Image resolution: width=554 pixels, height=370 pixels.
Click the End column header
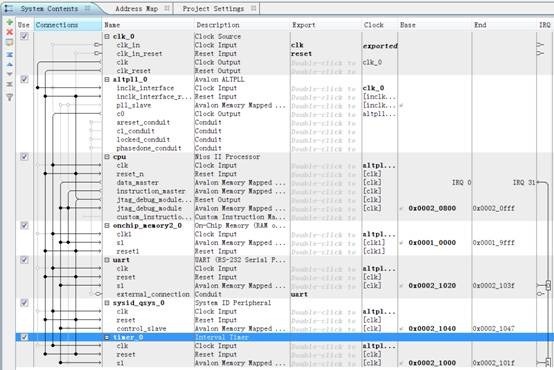click(504, 25)
